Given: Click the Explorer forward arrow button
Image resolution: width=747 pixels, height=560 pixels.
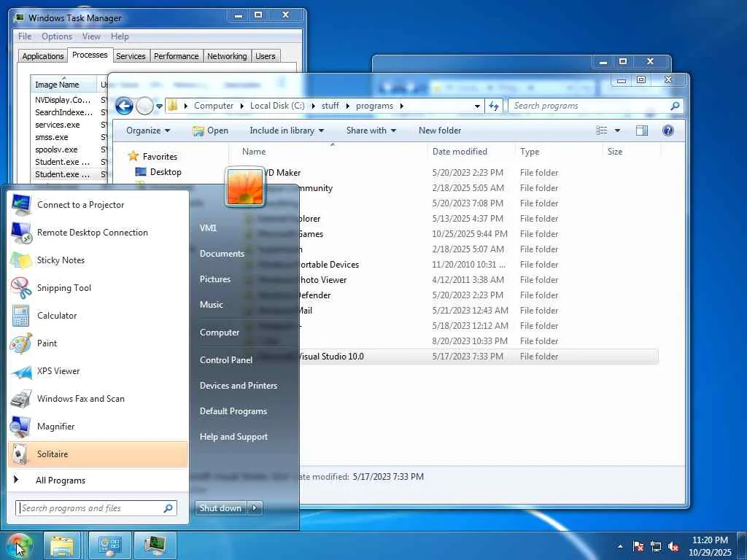Looking at the screenshot, I should [144, 106].
